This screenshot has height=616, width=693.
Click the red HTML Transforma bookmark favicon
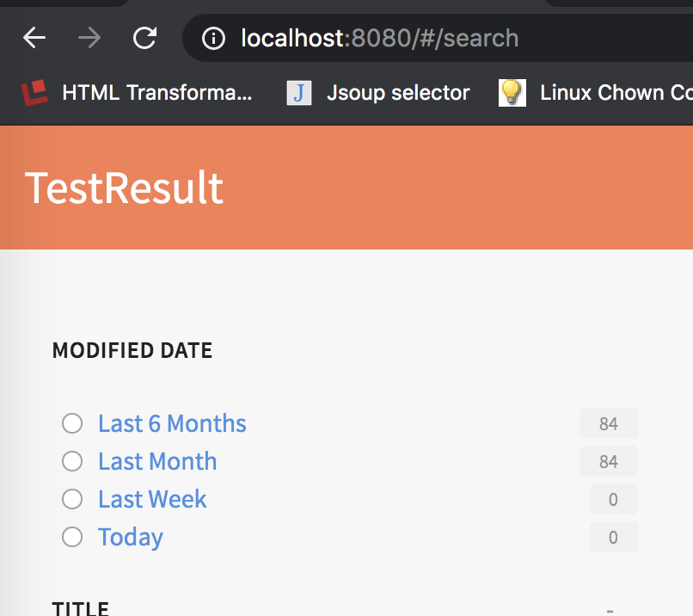pos(34,93)
